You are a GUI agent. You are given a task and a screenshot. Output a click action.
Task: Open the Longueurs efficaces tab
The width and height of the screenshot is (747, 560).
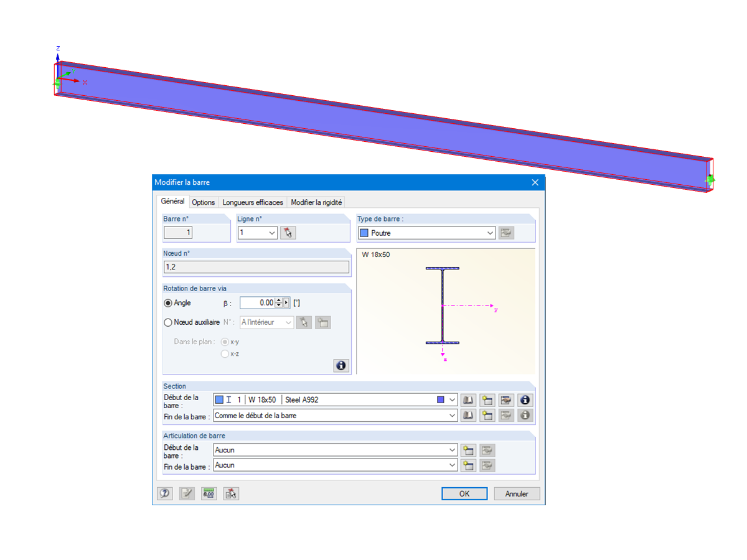tap(253, 202)
